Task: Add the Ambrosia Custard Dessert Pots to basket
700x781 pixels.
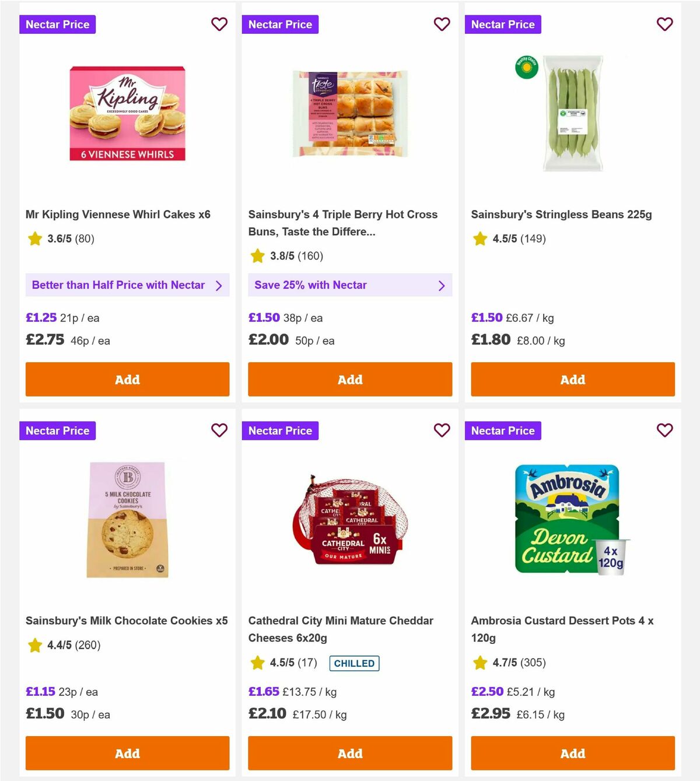Action: 573,753
